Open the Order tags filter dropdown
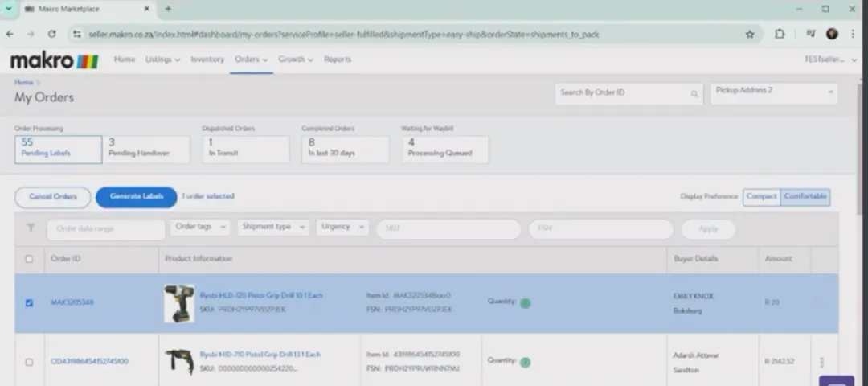Screen dimensions: 868x386 coord(200,227)
